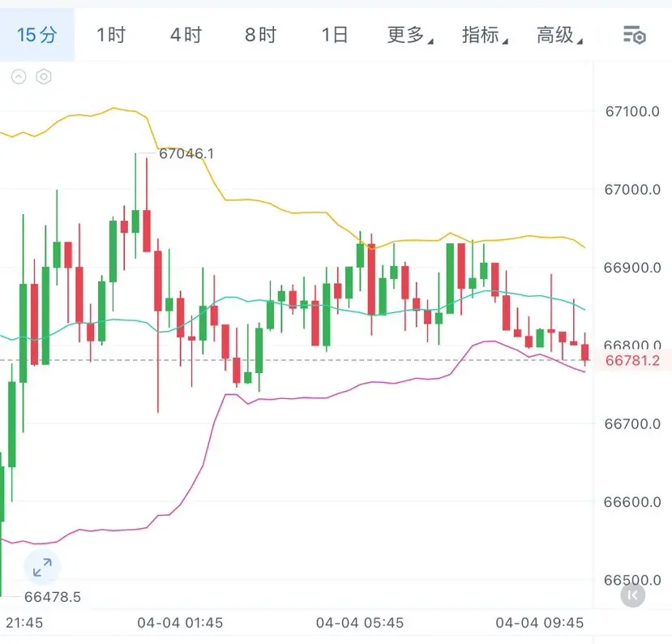
Task: Open indicator settings hexagon icon
Action: (44, 77)
